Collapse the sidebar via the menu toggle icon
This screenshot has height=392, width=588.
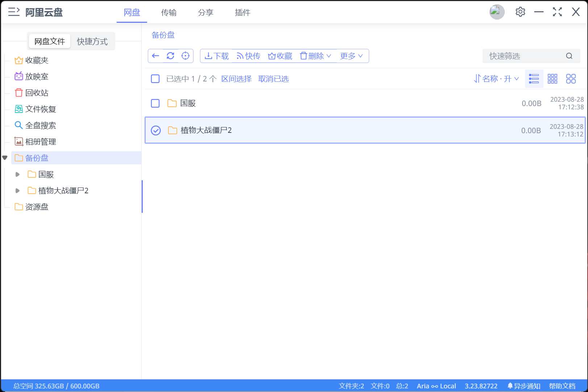(x=14, y=12)
